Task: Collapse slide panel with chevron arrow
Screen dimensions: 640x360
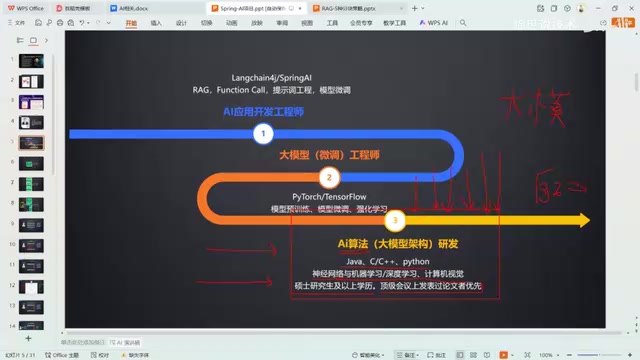Action: click(x=46, y=40)
